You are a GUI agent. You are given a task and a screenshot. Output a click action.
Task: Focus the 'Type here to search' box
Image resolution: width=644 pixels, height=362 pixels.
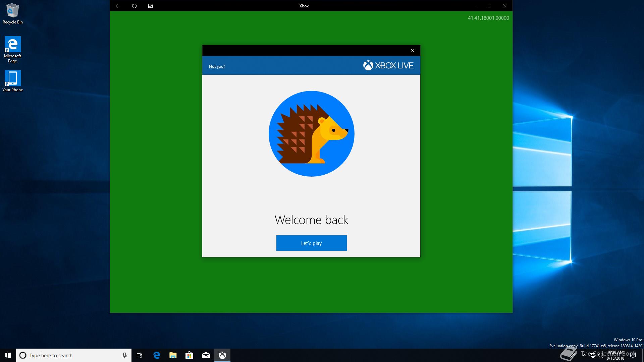[x=74, y=355]
